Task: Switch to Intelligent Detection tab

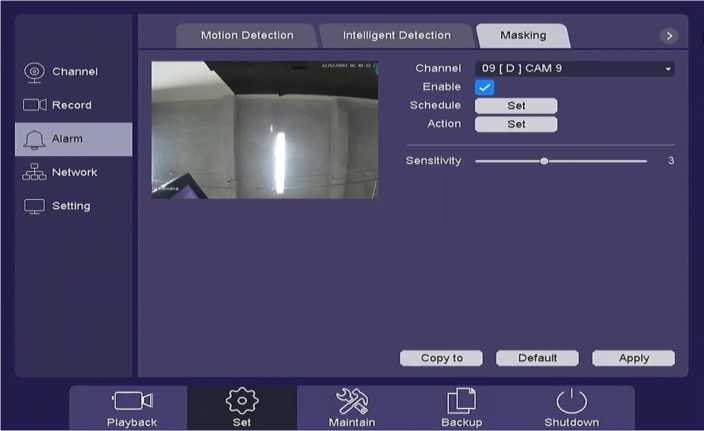Action: click(396, 36)
